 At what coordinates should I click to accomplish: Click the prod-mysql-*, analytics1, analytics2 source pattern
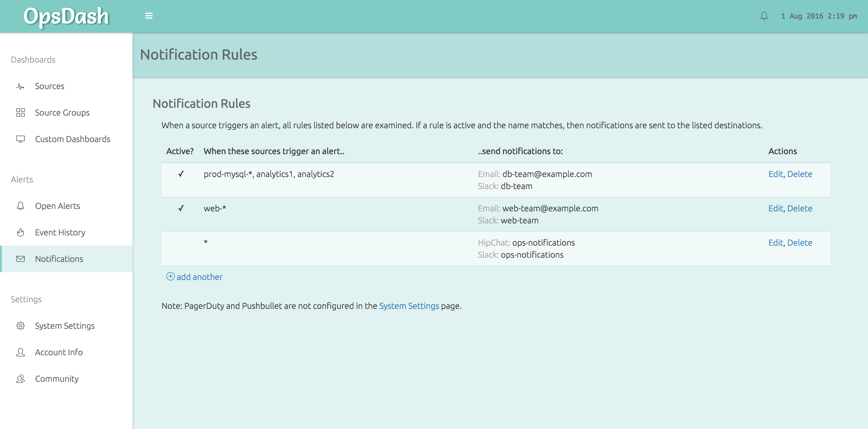(x=269, y=174)
